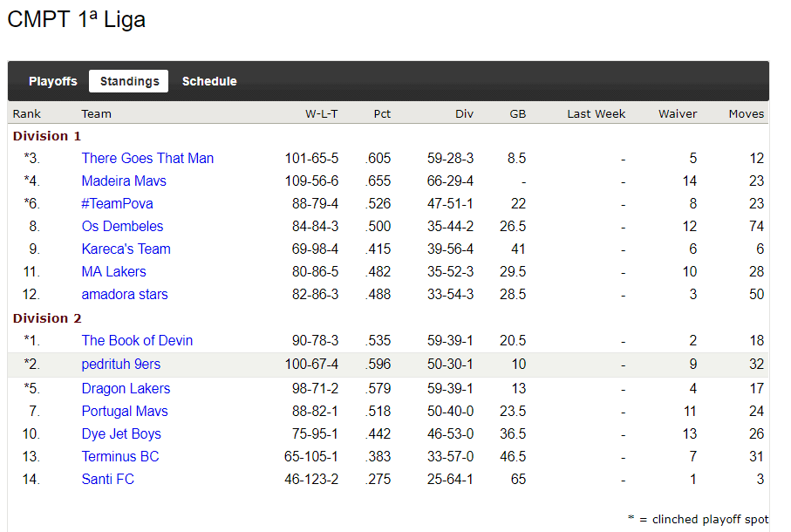
Task: Select record 46-123-2 for Santi FC
Action: coord(311,480)
